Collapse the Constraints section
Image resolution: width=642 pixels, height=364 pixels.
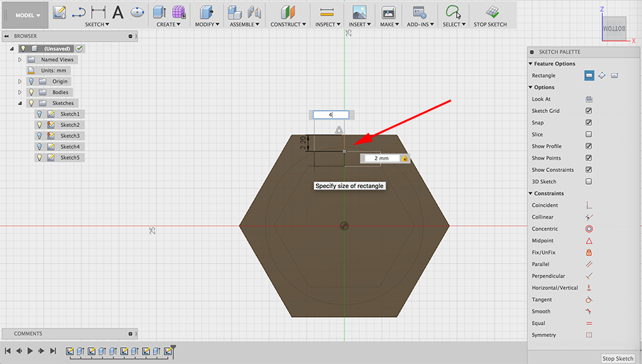[x=531, y=193]
